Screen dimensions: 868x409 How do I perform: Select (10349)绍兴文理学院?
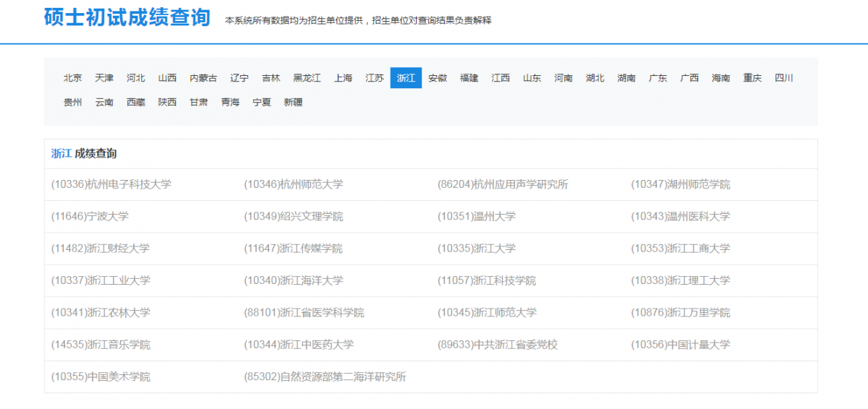tap(294, 216)
